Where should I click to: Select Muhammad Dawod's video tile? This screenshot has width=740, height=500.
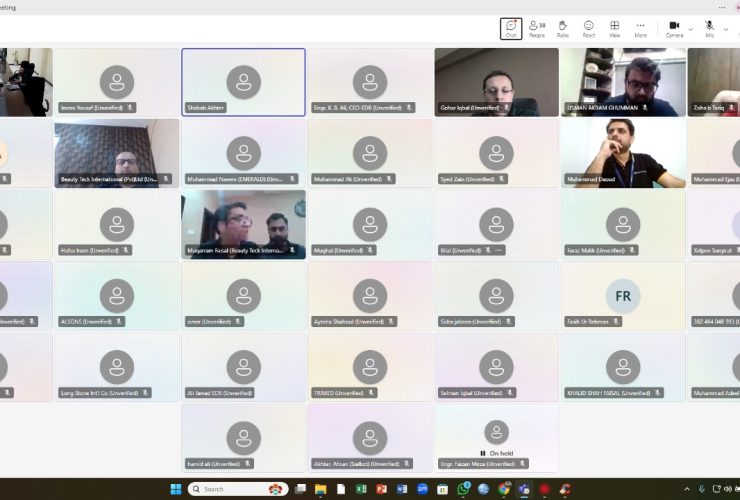point(623,150)
